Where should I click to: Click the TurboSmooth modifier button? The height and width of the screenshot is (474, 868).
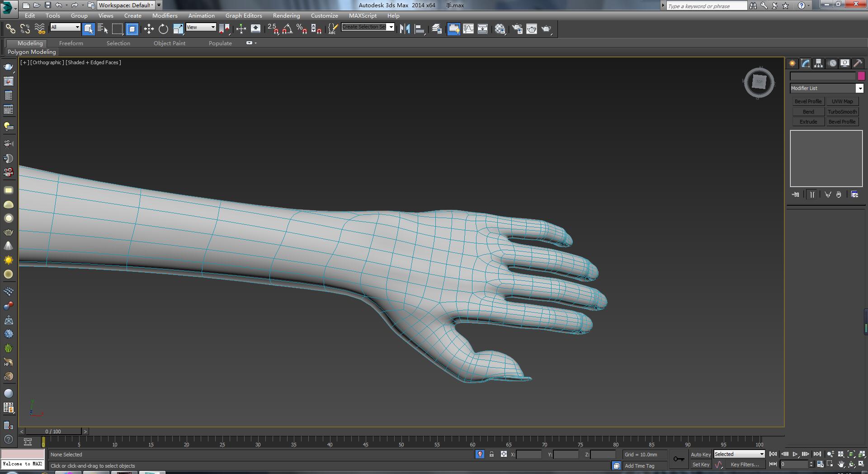[x=842, y=112]
